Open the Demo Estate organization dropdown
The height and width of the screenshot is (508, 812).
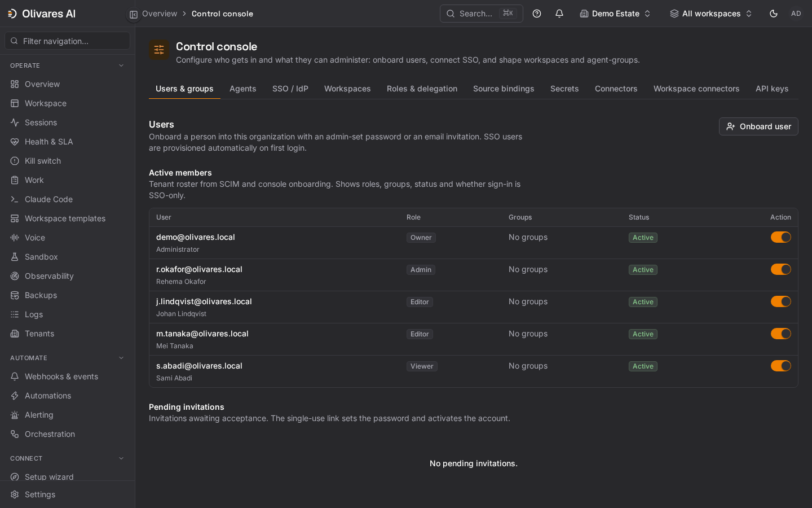(x=615, y=14)
